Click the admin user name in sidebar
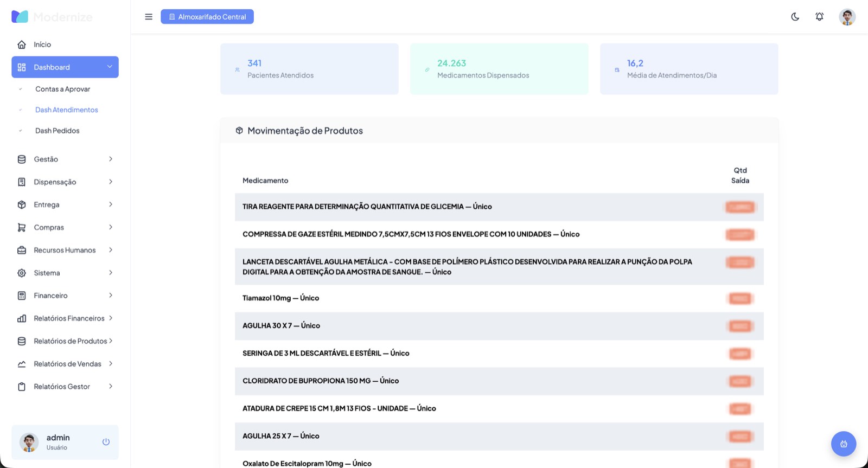Screen dimensions: 868x468 [x=58, y=438]
